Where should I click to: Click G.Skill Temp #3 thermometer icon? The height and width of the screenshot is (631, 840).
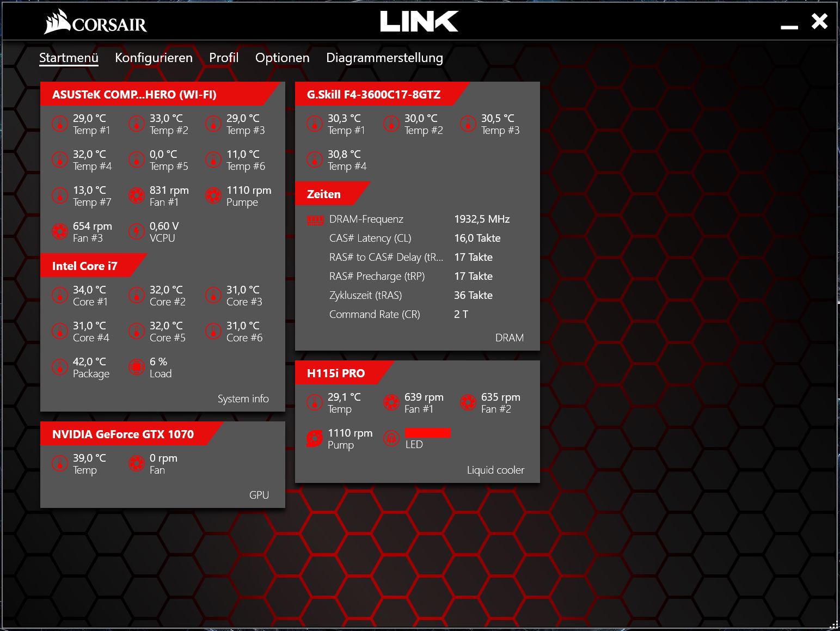[468, 124]
